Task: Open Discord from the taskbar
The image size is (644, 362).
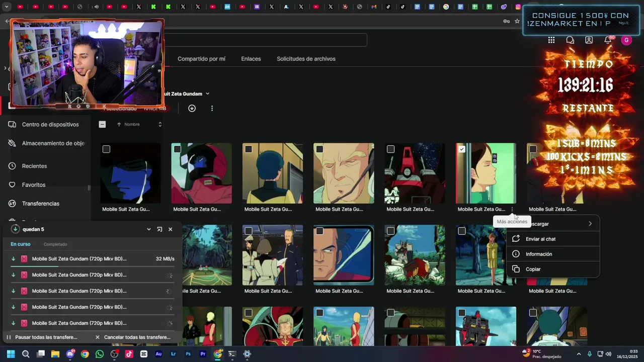Action: pos(70,354)
